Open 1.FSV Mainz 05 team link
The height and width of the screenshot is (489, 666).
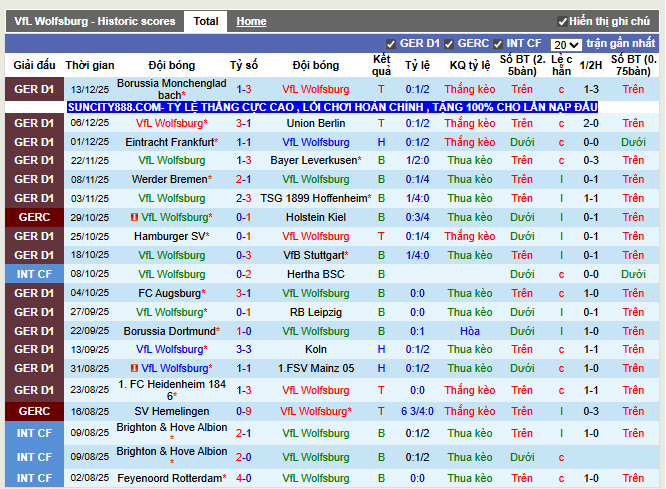point(316,368)
